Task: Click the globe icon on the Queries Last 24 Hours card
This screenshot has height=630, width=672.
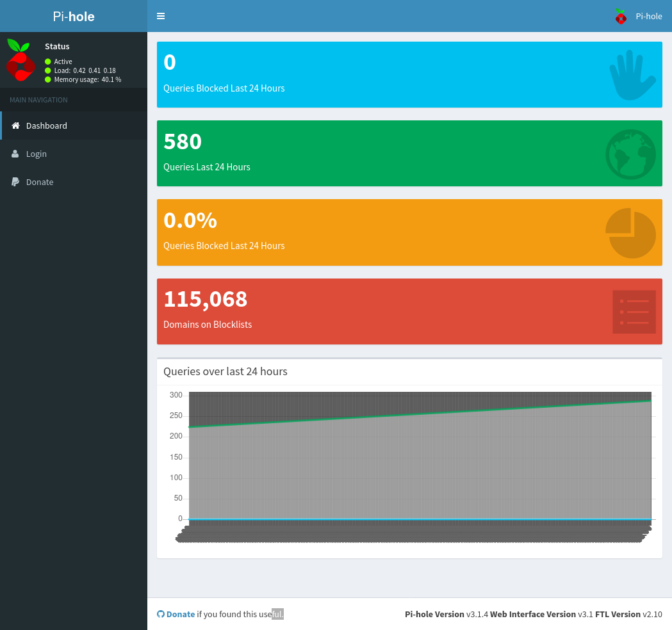Action: tap(630, 154)
